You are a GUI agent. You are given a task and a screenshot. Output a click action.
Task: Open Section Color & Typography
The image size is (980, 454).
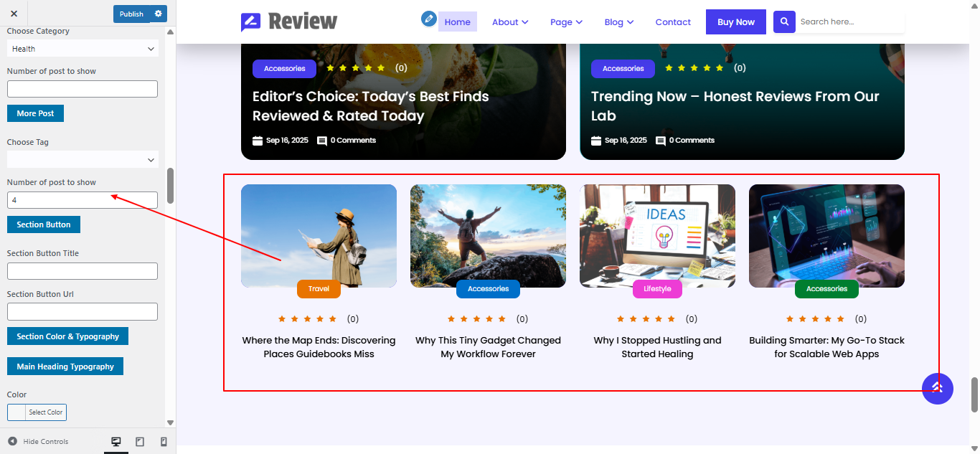click(68, 336)
